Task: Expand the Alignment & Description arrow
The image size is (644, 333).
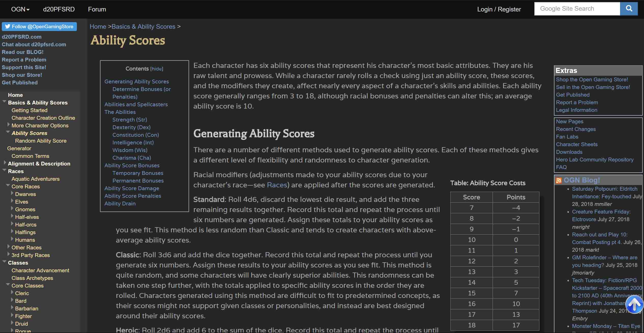Action: [x=5, y=163]
